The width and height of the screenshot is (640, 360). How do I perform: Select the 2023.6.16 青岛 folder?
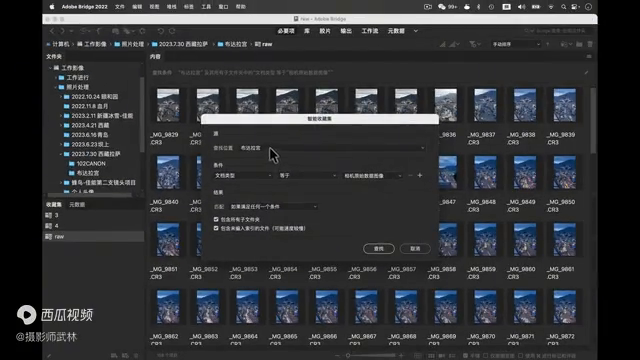point(89,135)
